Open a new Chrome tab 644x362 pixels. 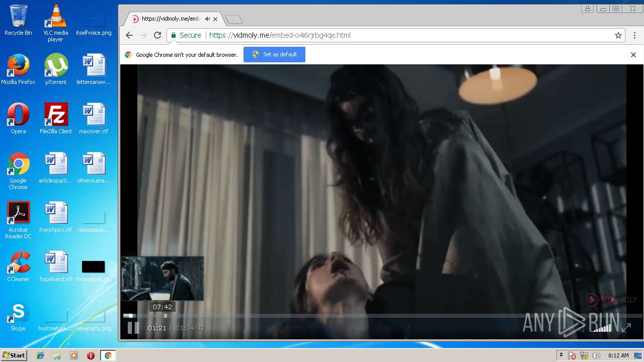pyautogui.click(x=234, y=20)
